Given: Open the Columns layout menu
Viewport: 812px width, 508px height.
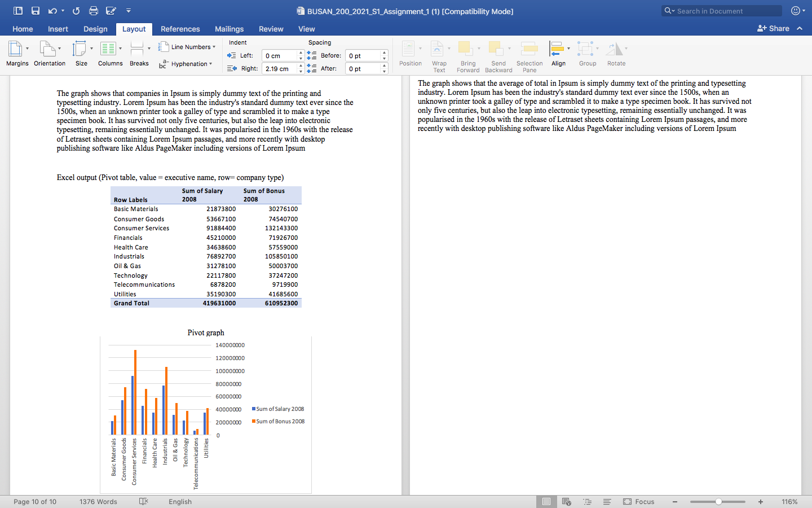Looking at the screenshot, I should click(x=110, y=54).
